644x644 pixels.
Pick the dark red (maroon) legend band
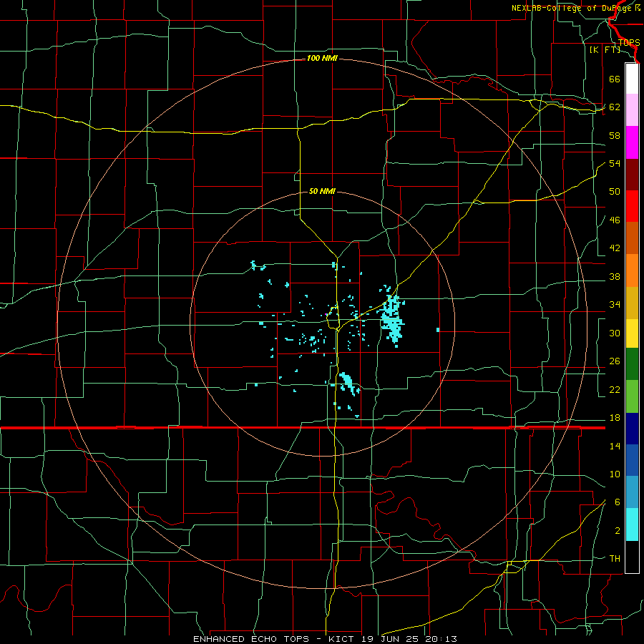click(x=632, y=174)
